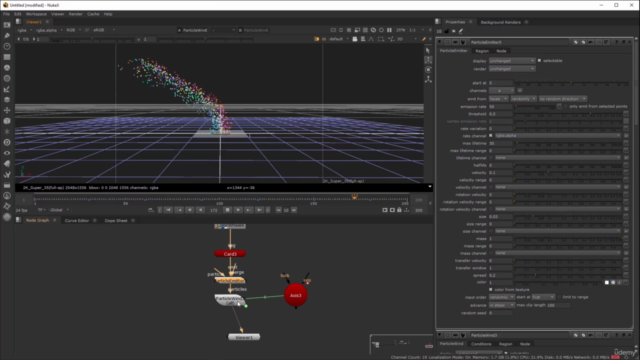Image resolution: width=640 pixels, height=360 pixels.
Task: Open the Time nodes clock icon
Action: pyautogui.click(x=7, y=46)
